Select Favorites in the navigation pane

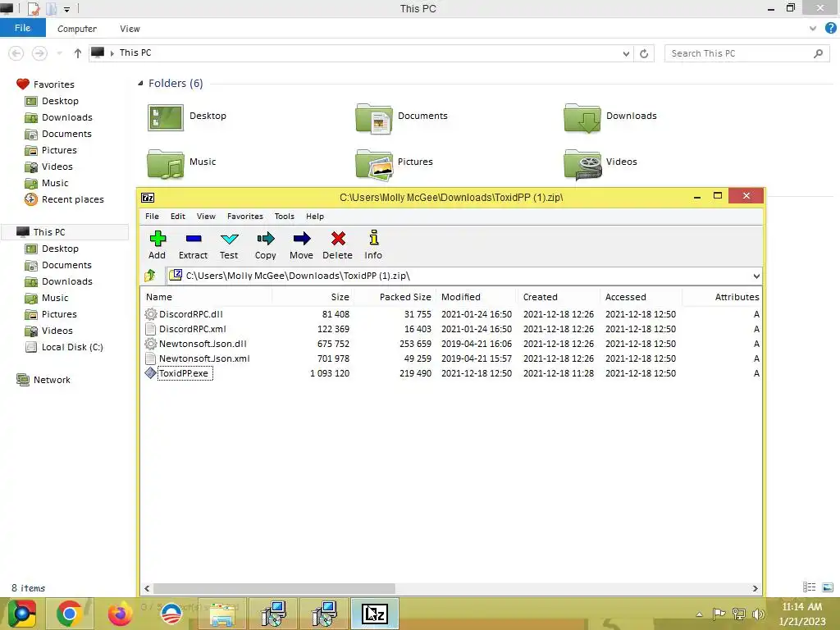click(x=46, y=84)
